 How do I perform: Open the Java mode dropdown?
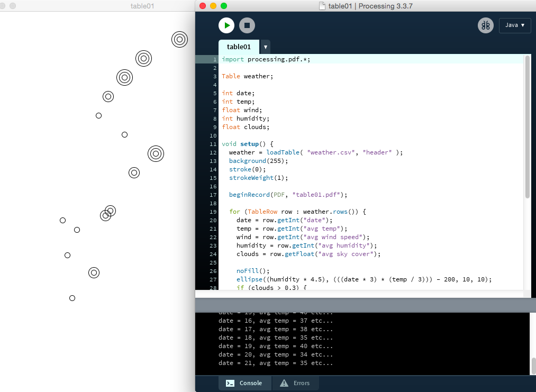coord(514,25)
